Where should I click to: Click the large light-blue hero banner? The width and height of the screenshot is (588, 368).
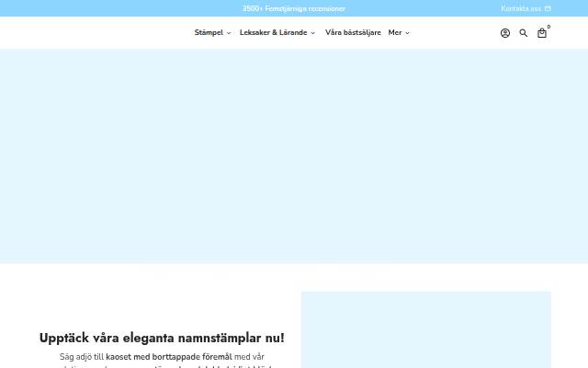point(294,155)
